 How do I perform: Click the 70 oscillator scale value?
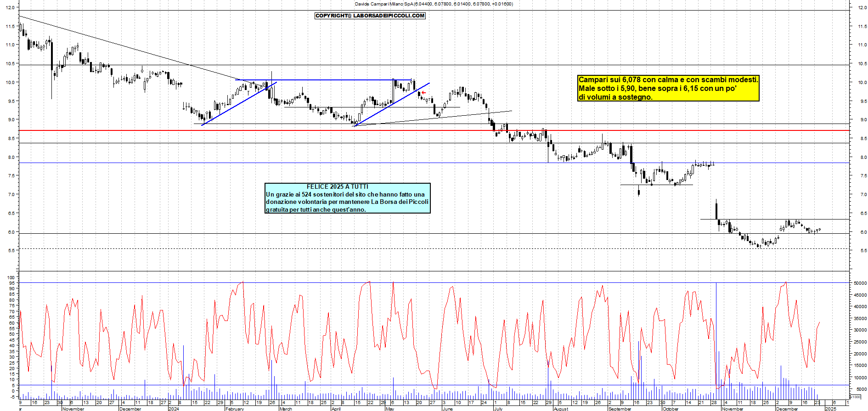pyautogui.click(x=12, y=312)
